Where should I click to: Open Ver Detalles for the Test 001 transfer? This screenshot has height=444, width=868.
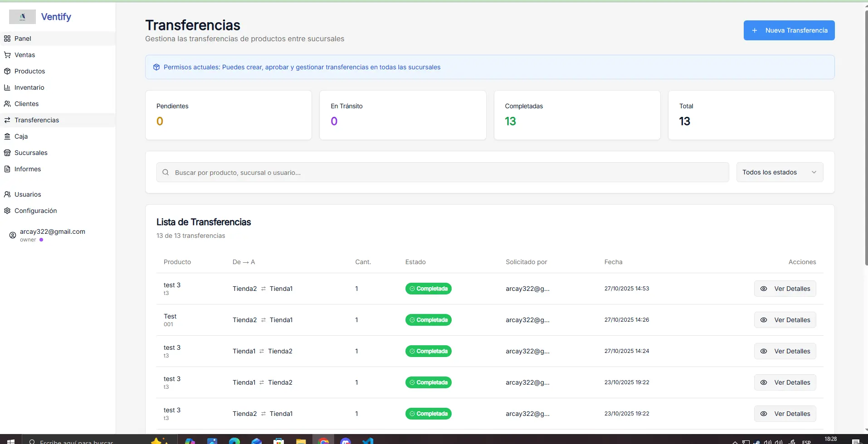(785, 320)
